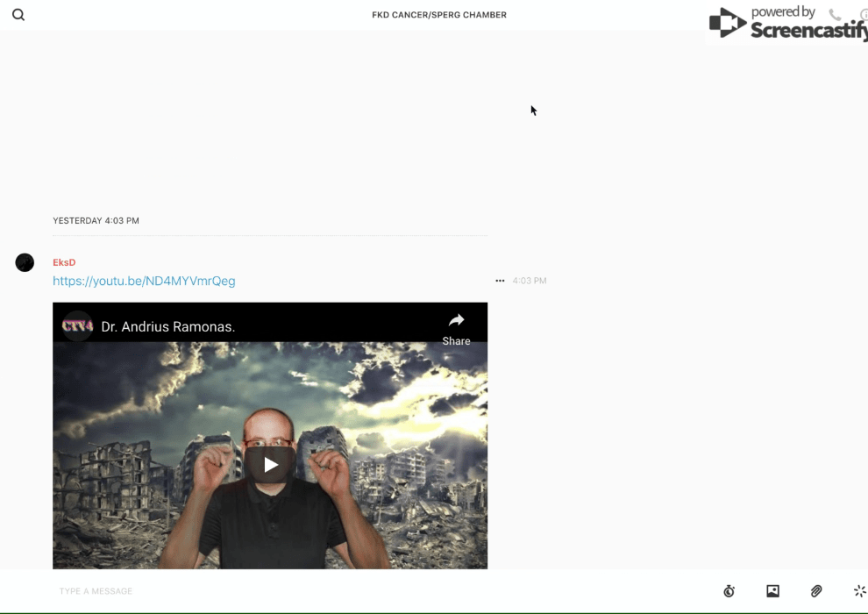Click the ping burst icon
The height and width of the screenshot is (614, 868).
[859, 591]
